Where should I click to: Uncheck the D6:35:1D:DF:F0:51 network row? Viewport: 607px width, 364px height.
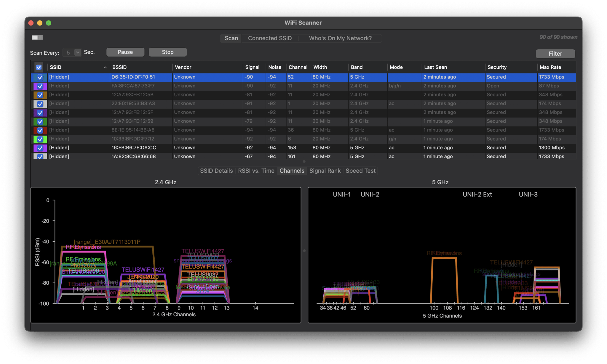pos(40,77)
